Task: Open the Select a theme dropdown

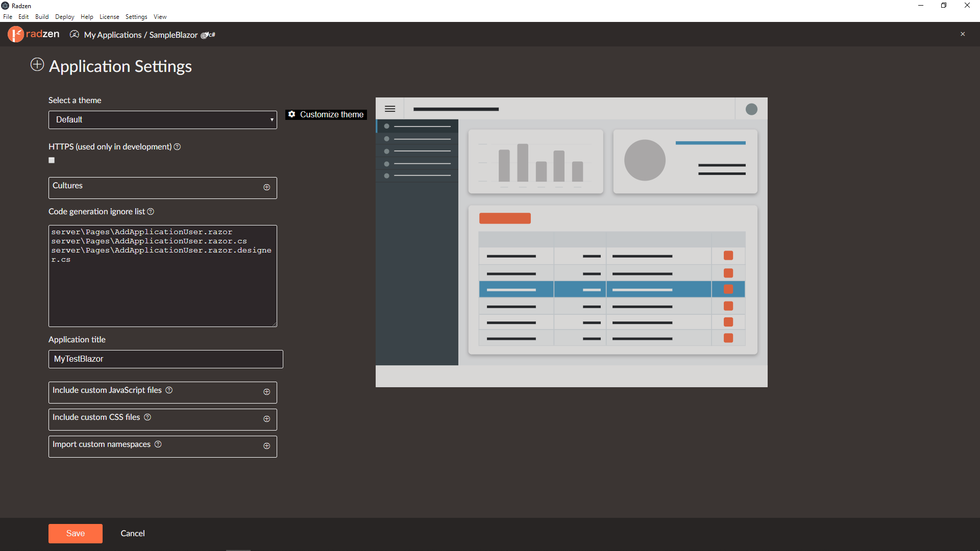Action: pyautogui.click(x=163, y=120)
